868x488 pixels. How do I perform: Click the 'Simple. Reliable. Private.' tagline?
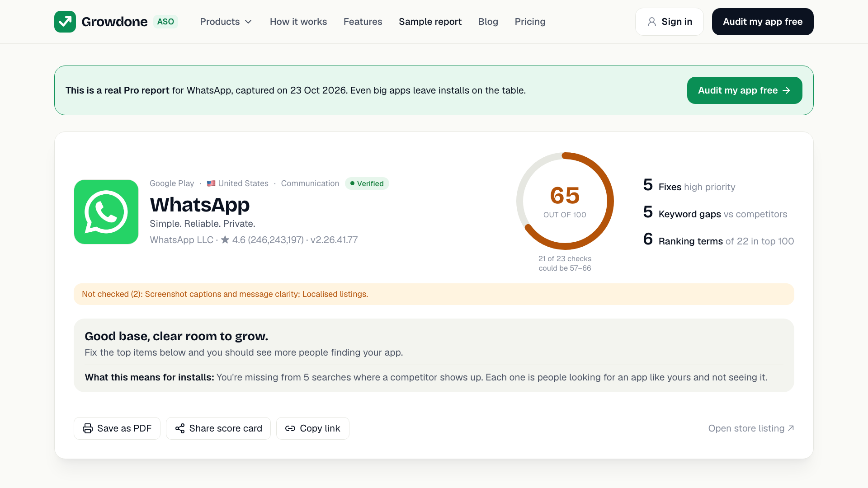[x=203, y=224]
